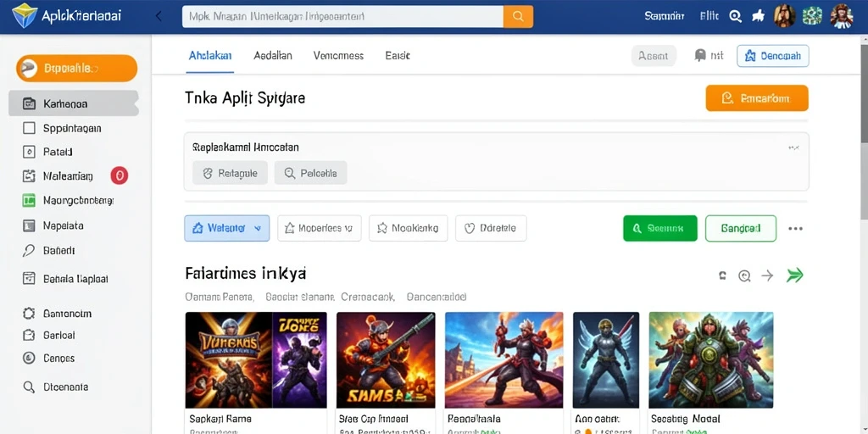Image resolution: width=868 pixels, height=434 pixels.
Task: Click the grey right arrow in the section header
Action: click(x=767, y=275)
